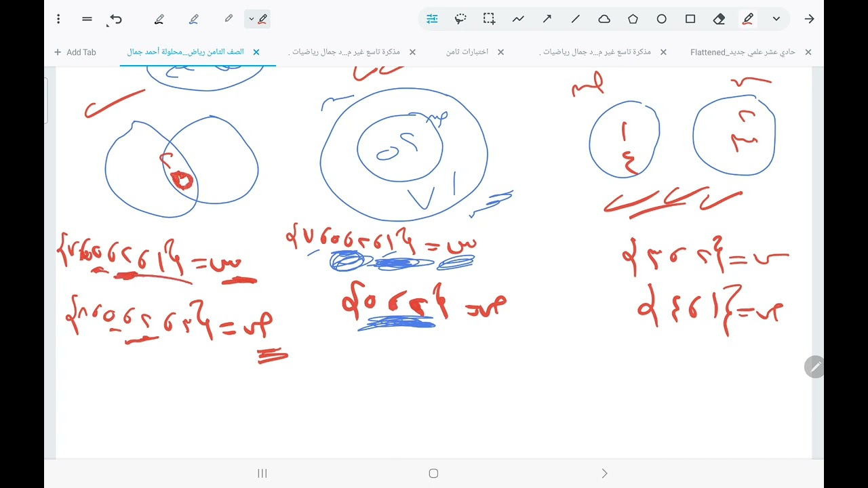
Task: Close the الصف الثامن رياض tab
Action: 256,52
